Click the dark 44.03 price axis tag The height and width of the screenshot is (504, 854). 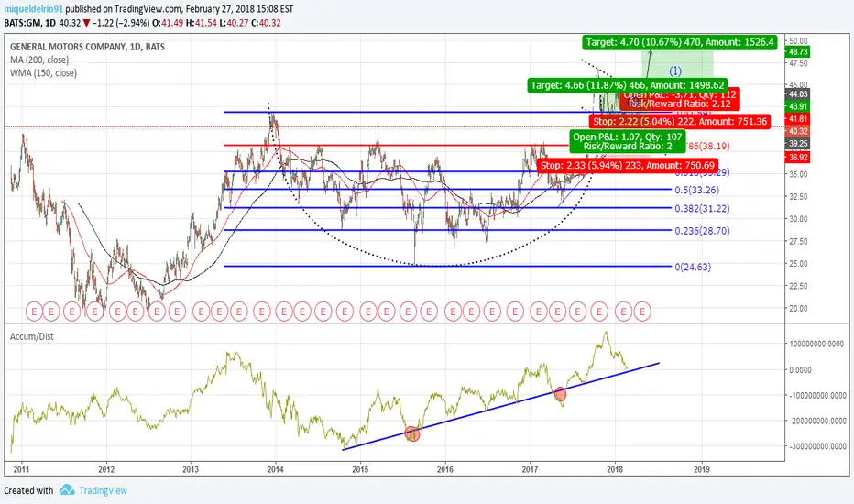pos(798,94)
